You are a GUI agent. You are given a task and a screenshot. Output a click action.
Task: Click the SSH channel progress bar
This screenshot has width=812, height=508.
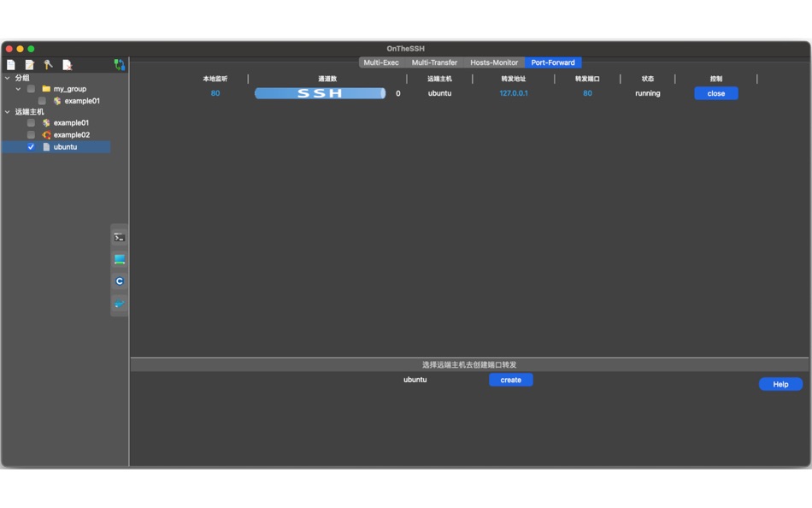click(320, 93)
